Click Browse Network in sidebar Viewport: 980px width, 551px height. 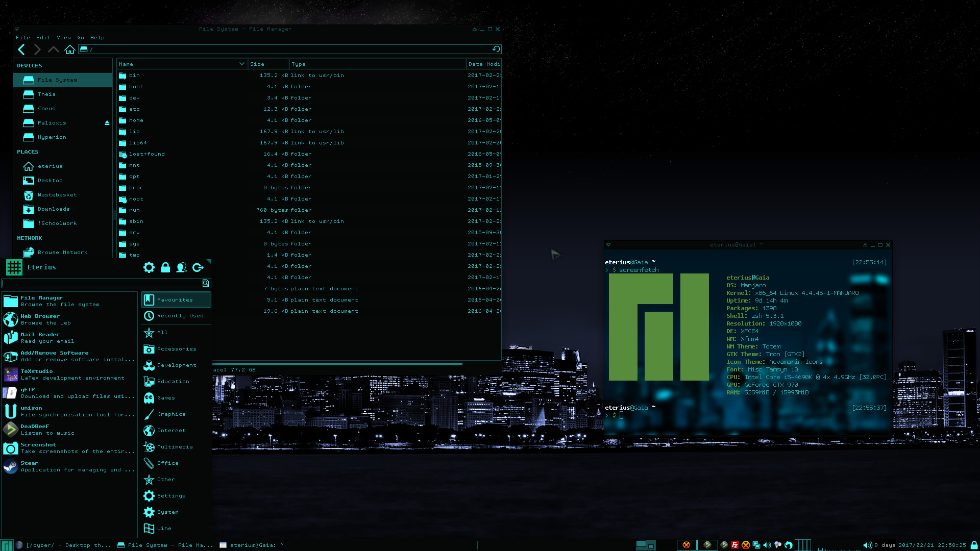tap(63, 253)
